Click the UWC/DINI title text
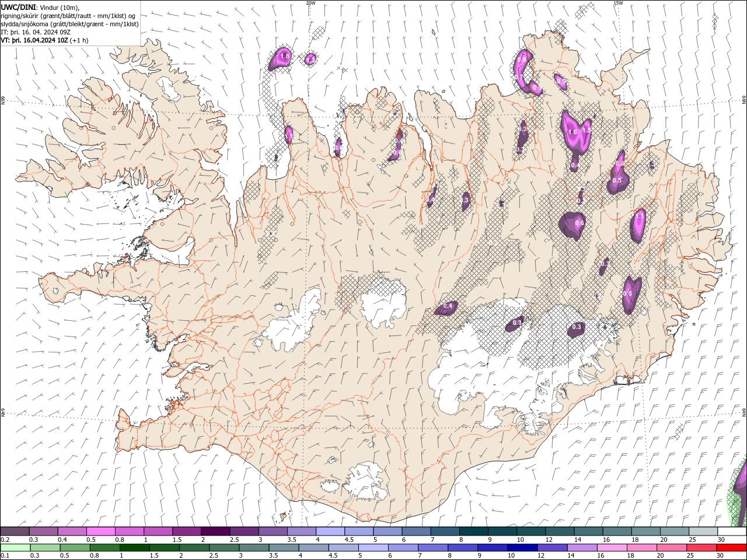 click(19, 7)
